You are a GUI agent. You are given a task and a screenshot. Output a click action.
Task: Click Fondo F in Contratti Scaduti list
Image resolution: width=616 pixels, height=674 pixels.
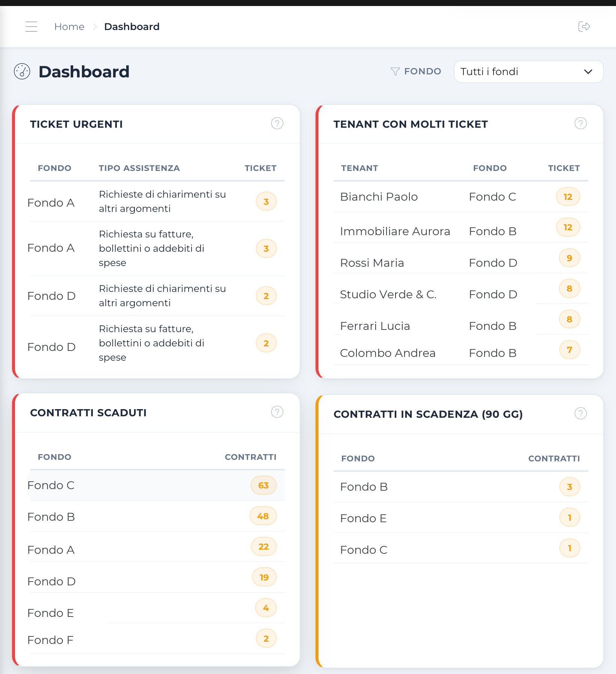[x=50, y=640]
